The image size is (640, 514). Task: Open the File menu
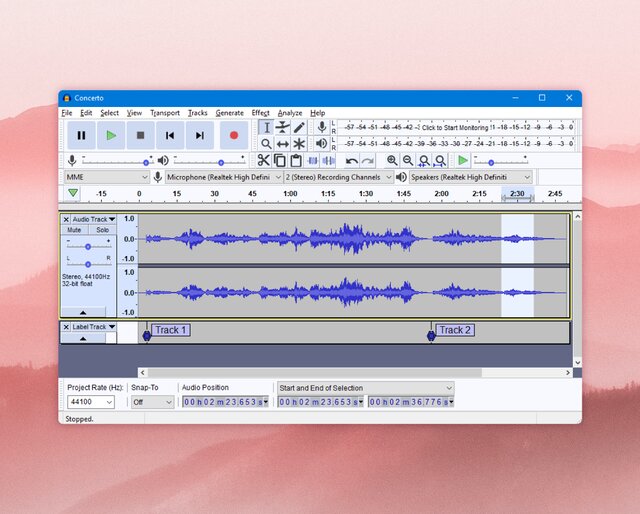click(67, 113)
